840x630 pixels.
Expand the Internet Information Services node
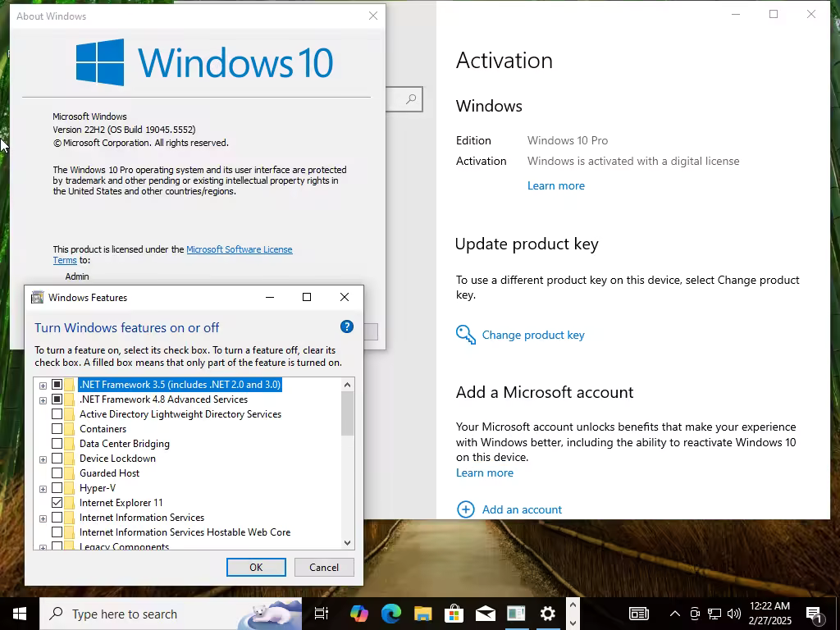pos(43,518)
